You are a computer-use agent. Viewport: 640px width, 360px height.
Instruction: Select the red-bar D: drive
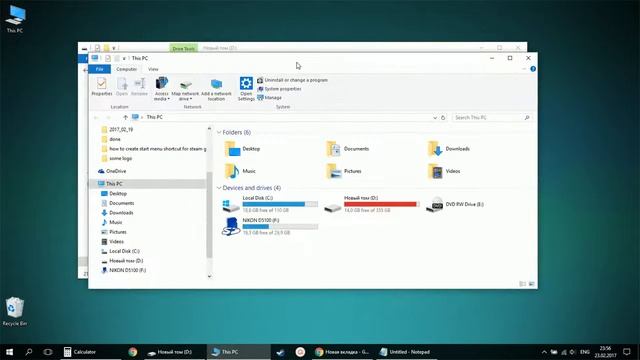[371, 204]
